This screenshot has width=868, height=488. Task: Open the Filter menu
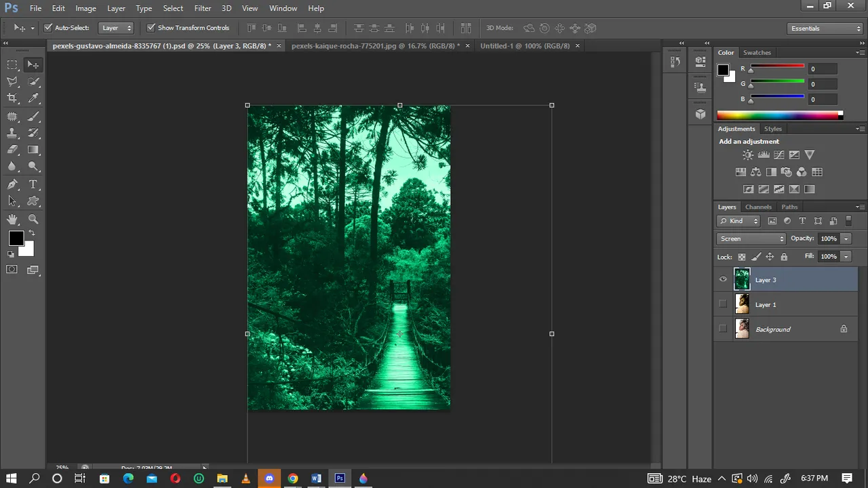(203, 8)
